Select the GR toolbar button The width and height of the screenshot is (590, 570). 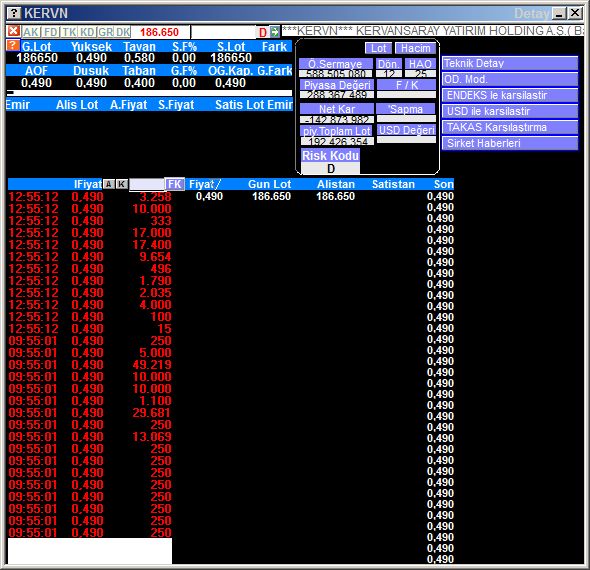(x=105, y=32)
